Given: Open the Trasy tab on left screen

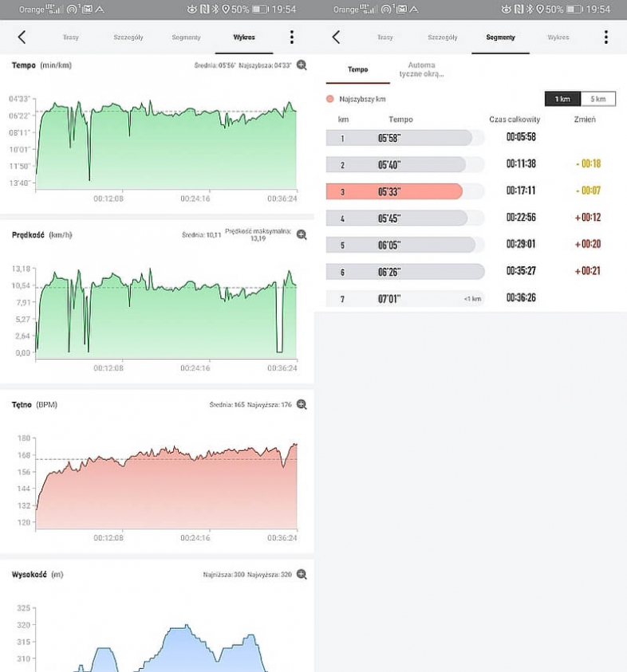Looking at the screenshot, I should point(71,37).
